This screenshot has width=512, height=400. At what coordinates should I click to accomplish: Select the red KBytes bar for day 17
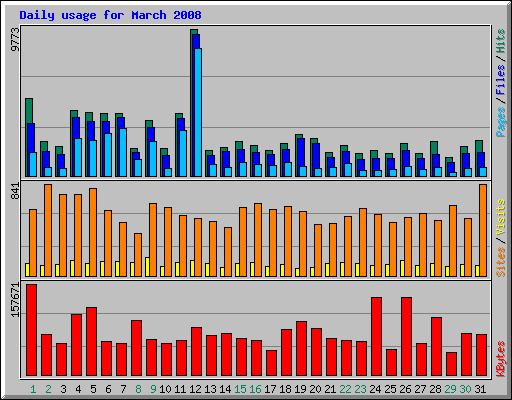click(x=271, y=363)
